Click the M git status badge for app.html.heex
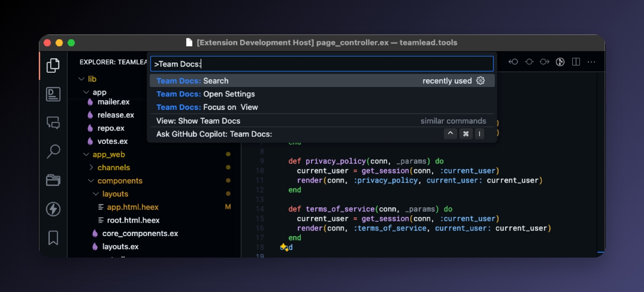Screen dimensions: 644x292 pos(228,207)
